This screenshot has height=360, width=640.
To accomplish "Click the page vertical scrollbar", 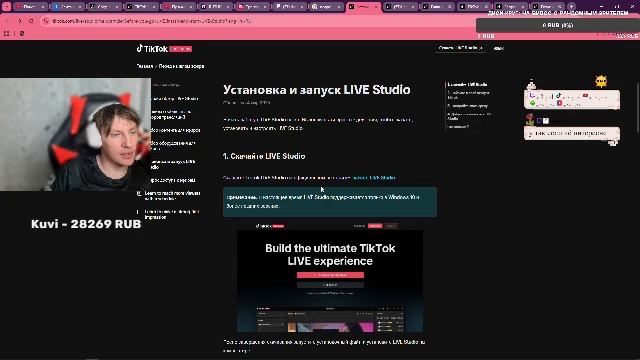I will pos(638,107).
